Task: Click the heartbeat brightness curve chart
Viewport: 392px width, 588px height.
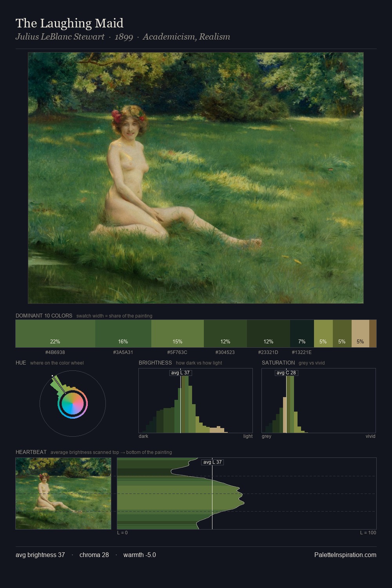Action: (247, 494)
